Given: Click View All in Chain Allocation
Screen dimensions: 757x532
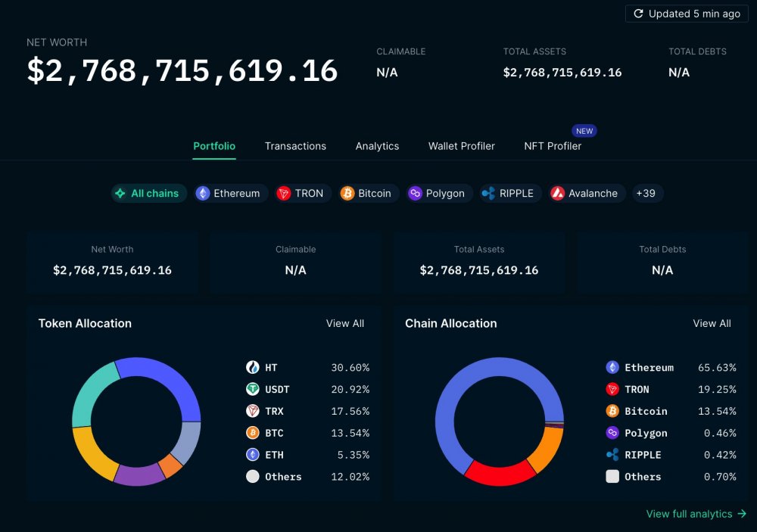Looking at the screenshot, I should [x=712, y=323].
